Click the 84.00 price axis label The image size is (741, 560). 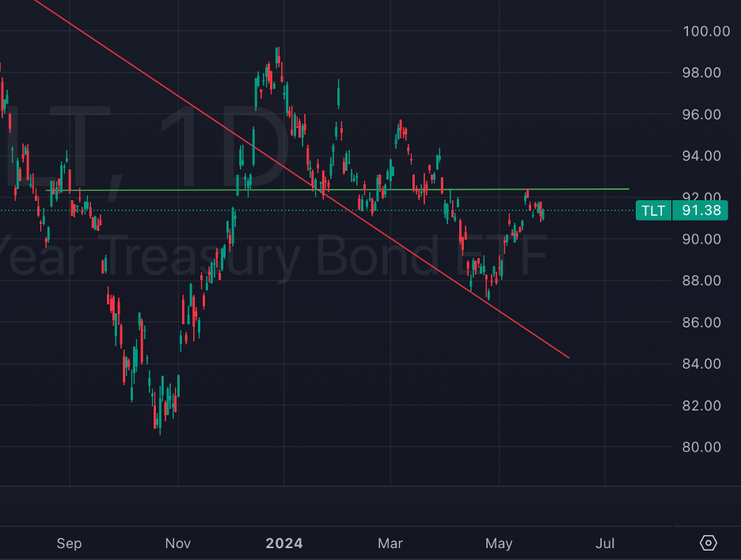(701, 364)
